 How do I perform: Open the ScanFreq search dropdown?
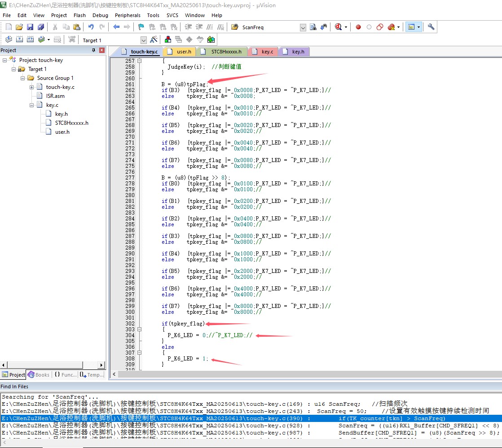click(303, 27)
